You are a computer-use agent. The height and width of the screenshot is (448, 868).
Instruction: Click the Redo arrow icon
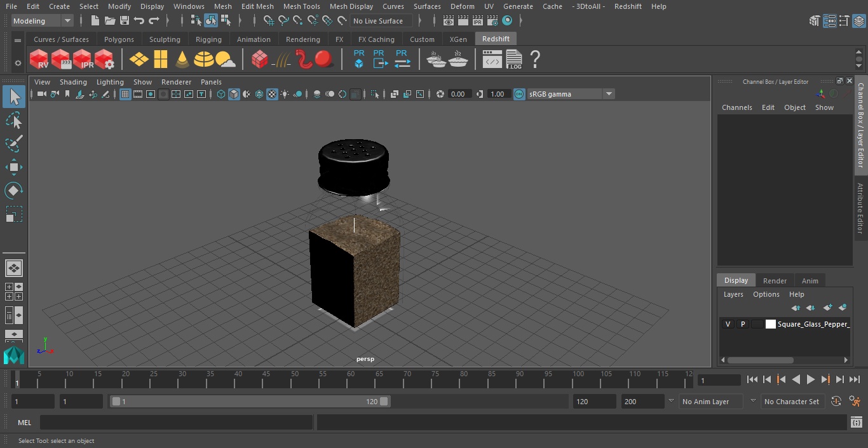click(154, 21)
